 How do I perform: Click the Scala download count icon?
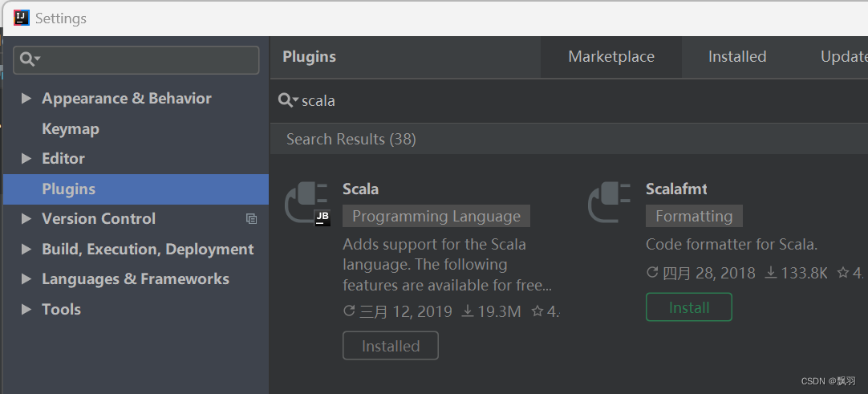[x=468, y=311]
